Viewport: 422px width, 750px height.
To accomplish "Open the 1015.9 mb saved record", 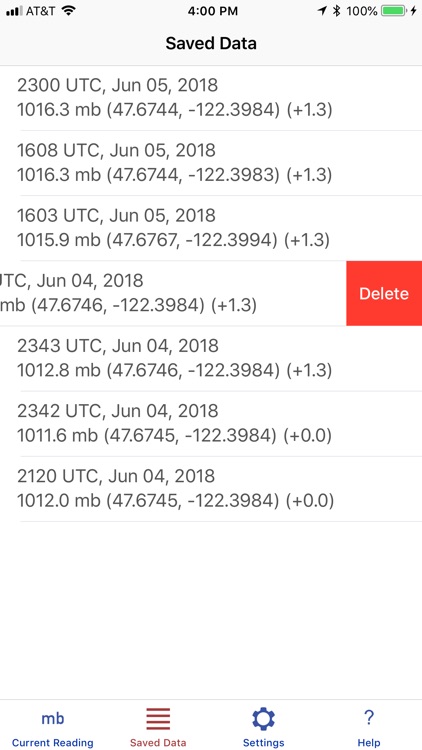I will [x=211, y=228].
